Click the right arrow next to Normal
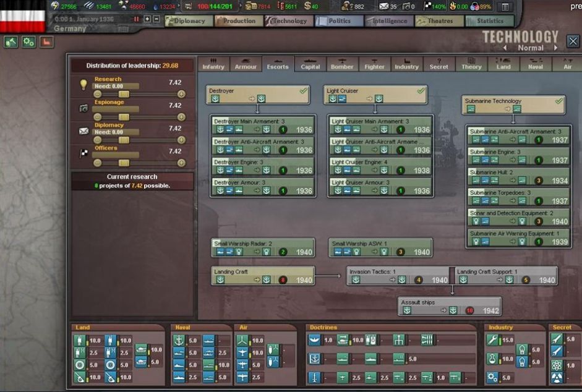582x392 pixels. pos(555,48)
